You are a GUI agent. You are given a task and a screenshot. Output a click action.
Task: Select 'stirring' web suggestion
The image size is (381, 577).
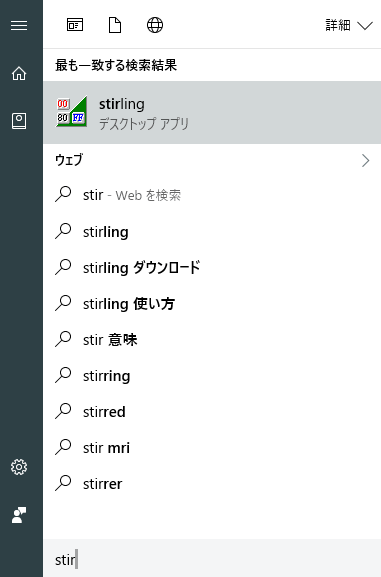tap(212, 376)
